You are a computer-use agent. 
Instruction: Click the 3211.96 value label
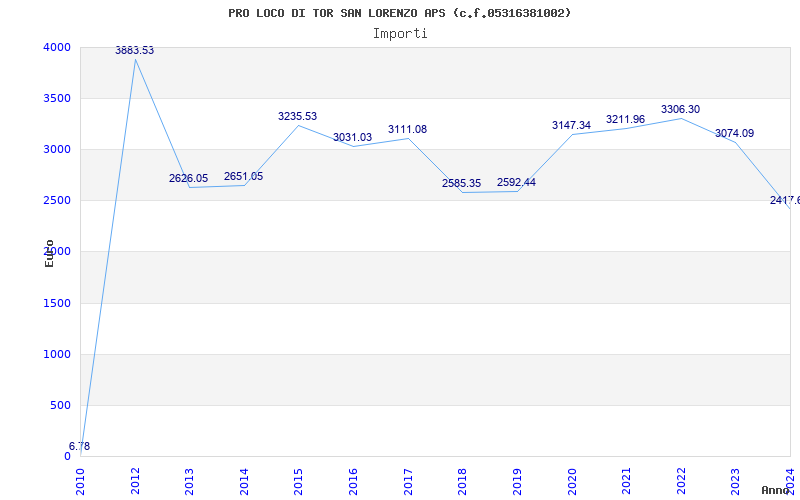pos(626,119)
